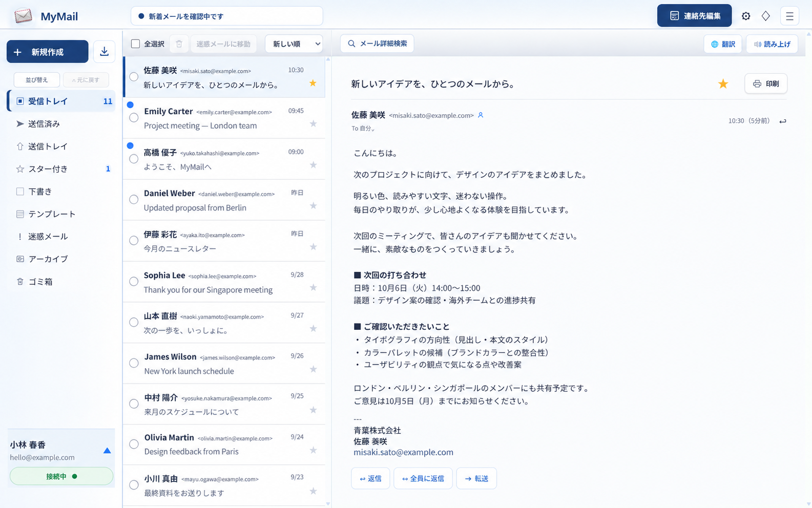
Task: Click the 転送 forward button
Action: click(x=476, y=478)
